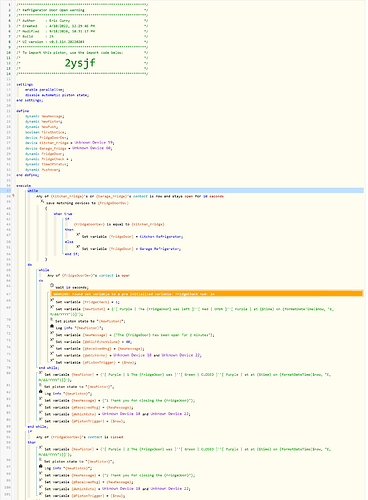Screen dimensions: 368x500
Task: Select the green import code 2ysjf
Action: point(80,63)
